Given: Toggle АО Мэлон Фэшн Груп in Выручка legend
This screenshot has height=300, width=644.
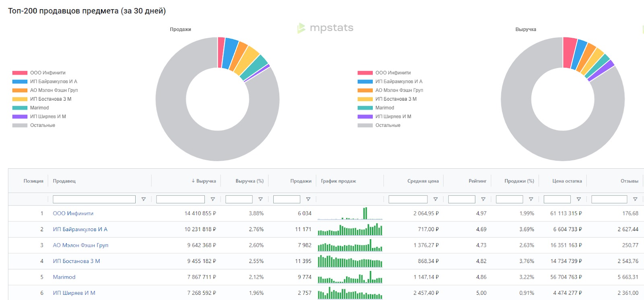Looking at the screenshot, I should pyautogui.click(x=390, y=90).
